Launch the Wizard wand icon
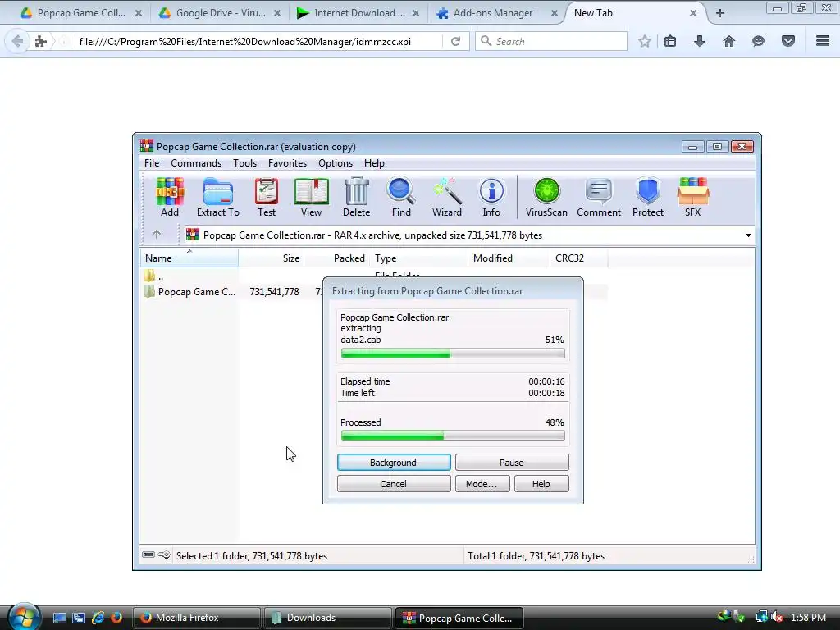This screenshot has height=630, width=840. click(x=447, y=197)
